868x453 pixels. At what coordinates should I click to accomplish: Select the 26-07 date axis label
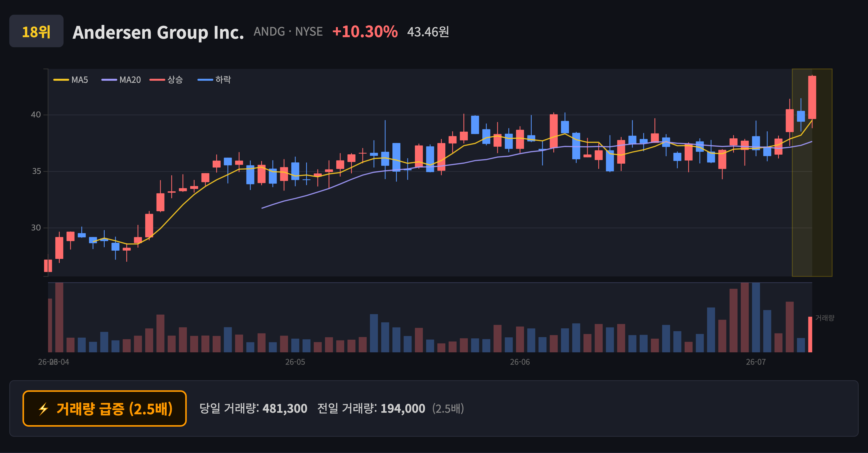point(756,362)
